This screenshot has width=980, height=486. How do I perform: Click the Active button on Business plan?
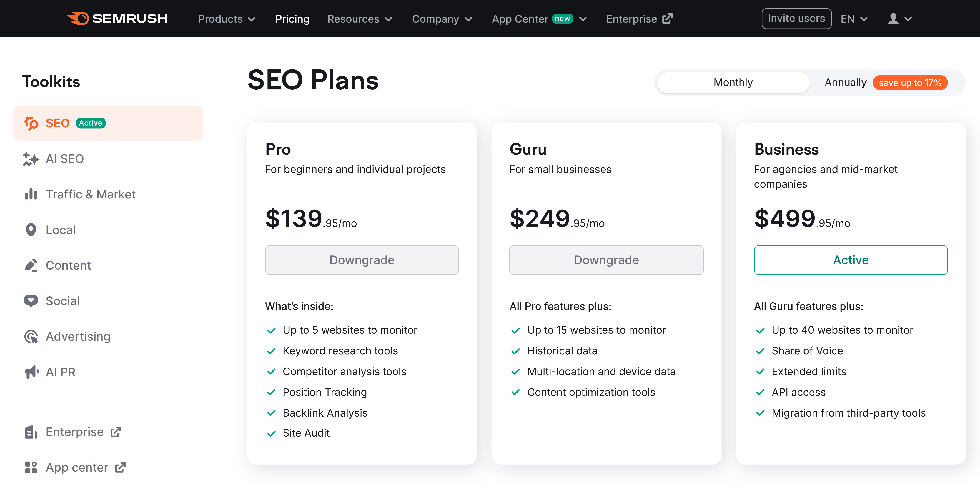pos(851,260)
